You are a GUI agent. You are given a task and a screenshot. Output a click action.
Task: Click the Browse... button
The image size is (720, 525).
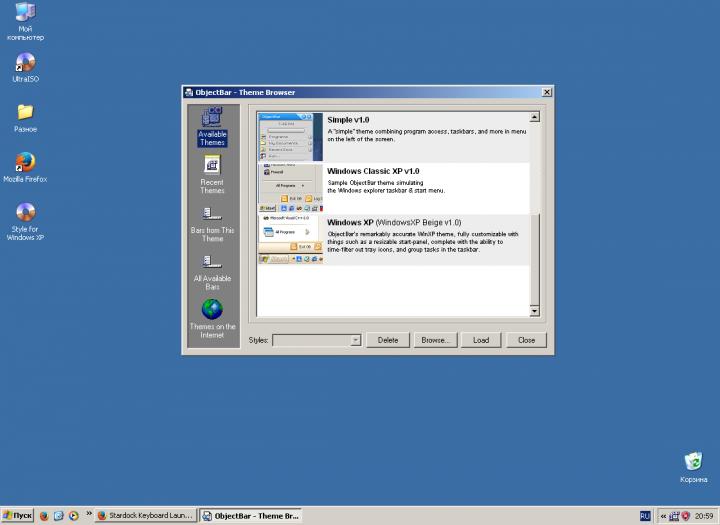click(x=434, y=340)
